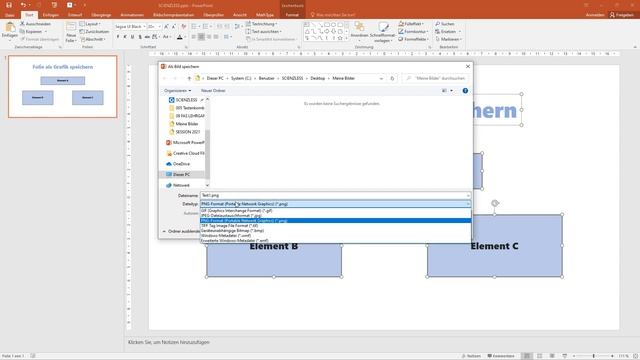Open the Text ausrichten dropdown
640x360 pixels.
(264, 31)
